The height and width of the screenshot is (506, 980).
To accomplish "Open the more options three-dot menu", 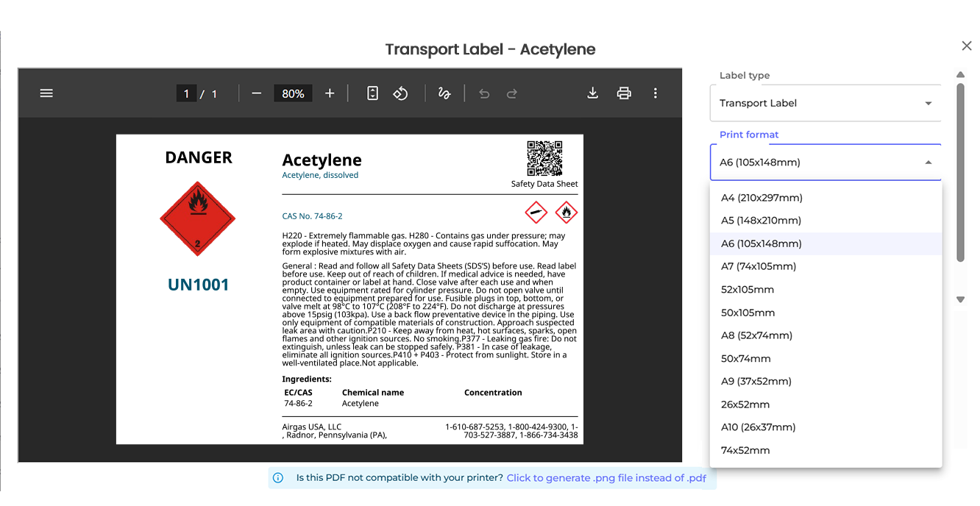I will pos(656,93).
